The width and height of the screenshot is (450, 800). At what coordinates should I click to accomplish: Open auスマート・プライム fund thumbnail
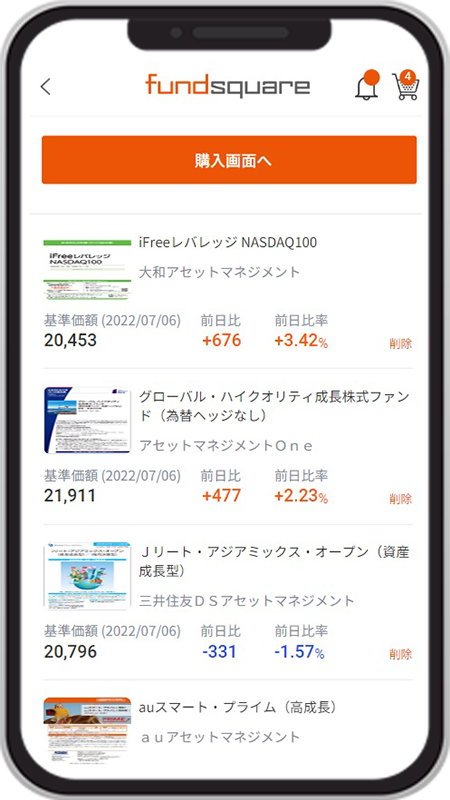(87, 730)
